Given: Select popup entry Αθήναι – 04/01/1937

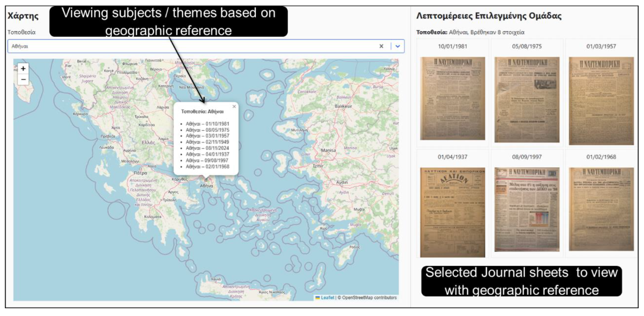Looking at the screenshot, I should click(x=207, y=154).
